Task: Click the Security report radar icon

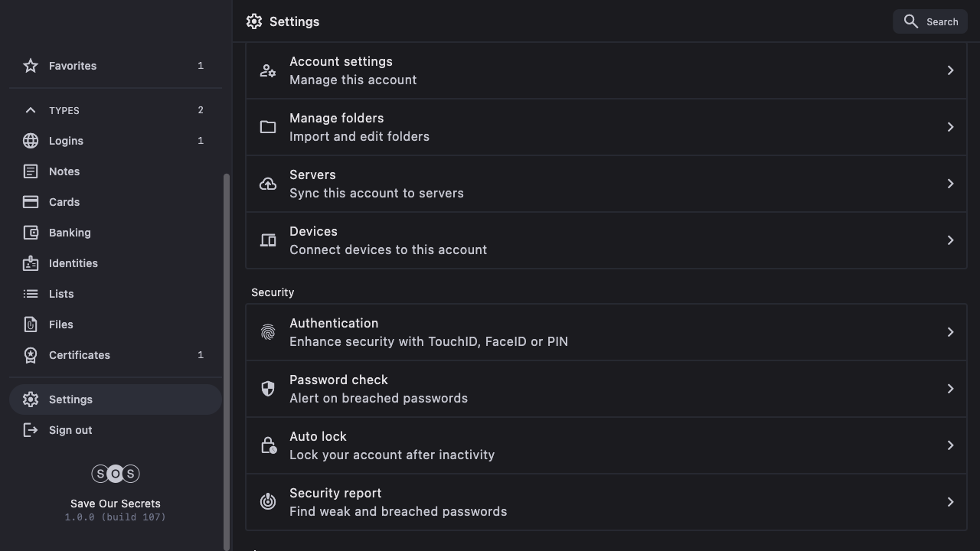Action: (268, 502)
